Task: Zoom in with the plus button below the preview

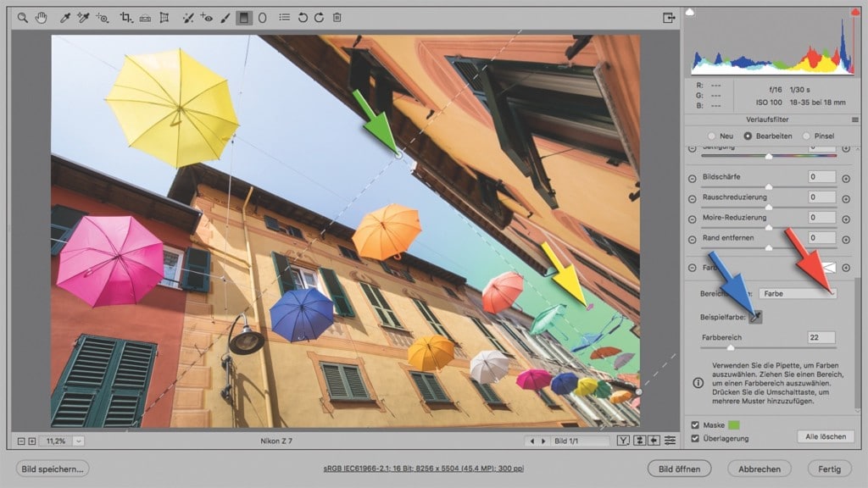Action: tap(32, 441)
